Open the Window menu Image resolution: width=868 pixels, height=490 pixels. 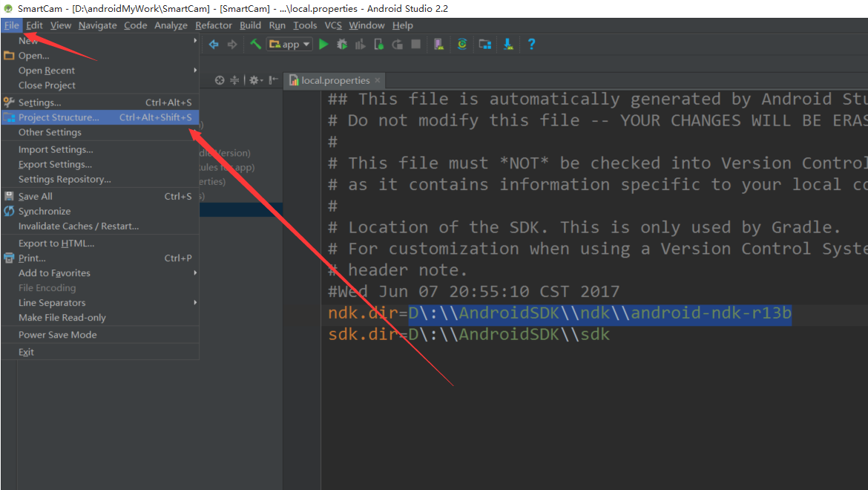[x=366, y=25]
